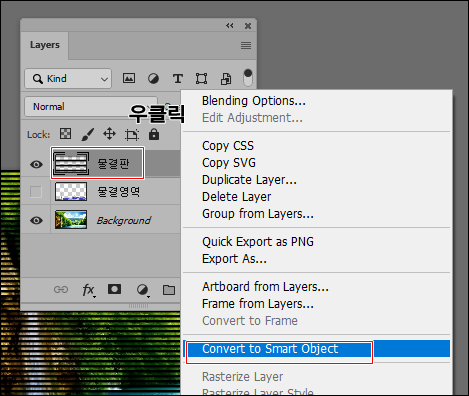
Task: Open the Normal blend mode dropdown
Action: [91, 107]
